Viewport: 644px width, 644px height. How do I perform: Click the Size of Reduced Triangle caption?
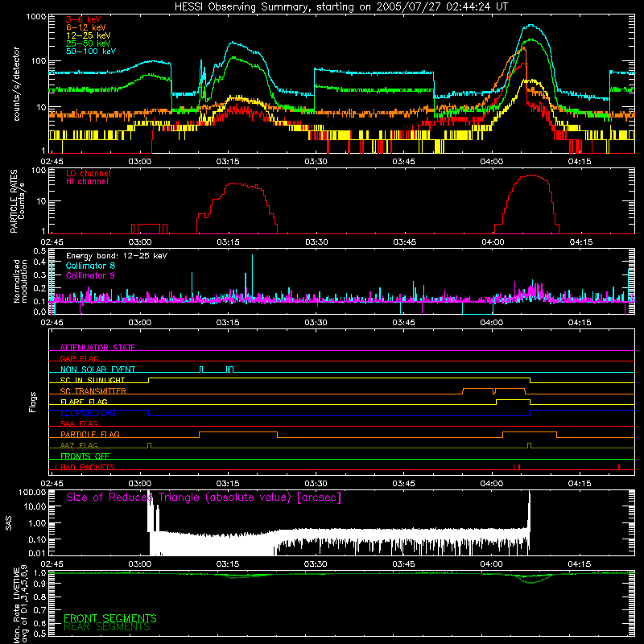(x=204, y=497)
